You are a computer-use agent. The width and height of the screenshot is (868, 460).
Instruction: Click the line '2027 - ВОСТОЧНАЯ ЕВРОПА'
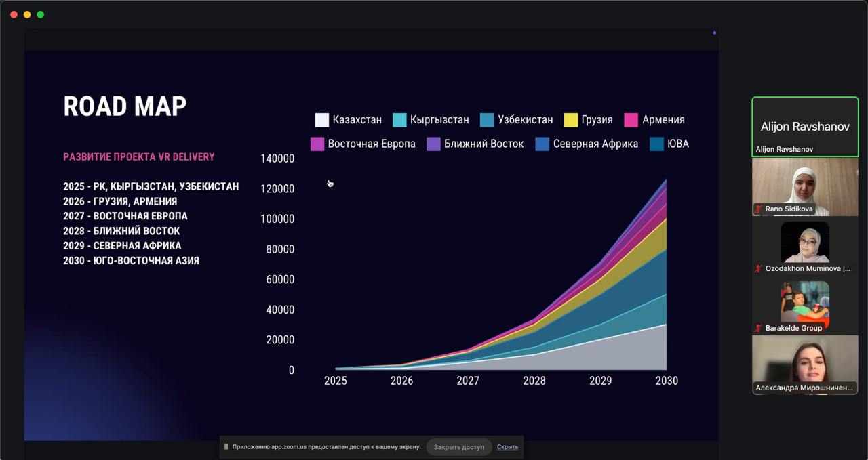click(x=125, y=216)
